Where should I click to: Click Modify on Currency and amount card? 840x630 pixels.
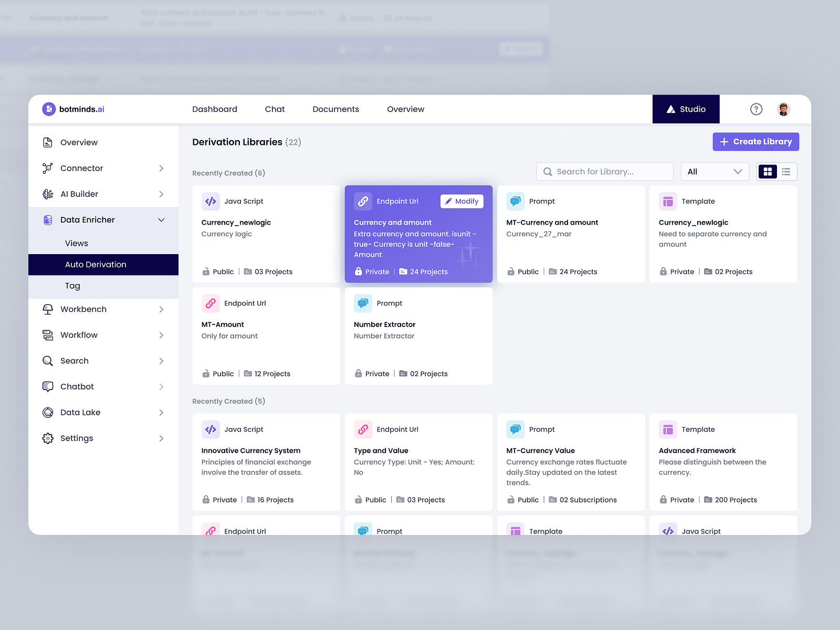[x=461, y=201]
